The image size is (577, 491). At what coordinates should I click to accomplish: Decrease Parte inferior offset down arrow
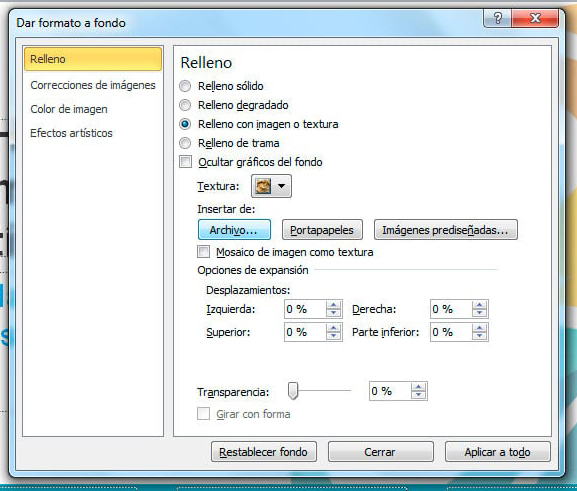[x=479, y=336]
